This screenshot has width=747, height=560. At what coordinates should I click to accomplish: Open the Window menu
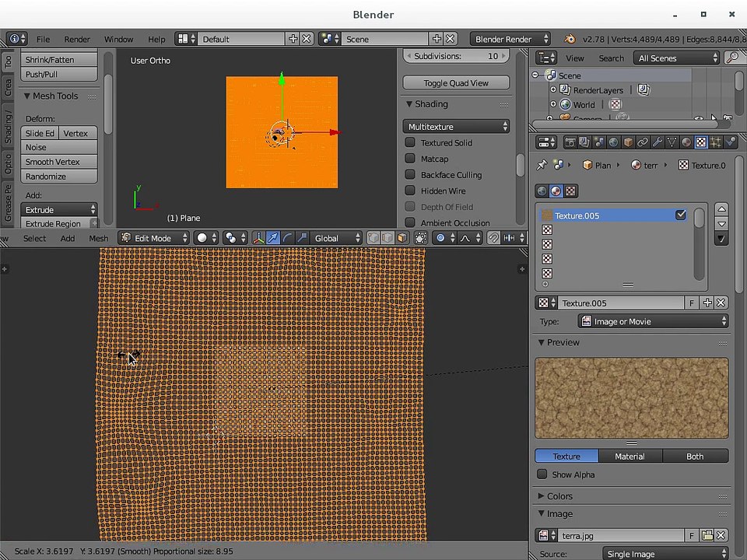(x=118, y=39)
